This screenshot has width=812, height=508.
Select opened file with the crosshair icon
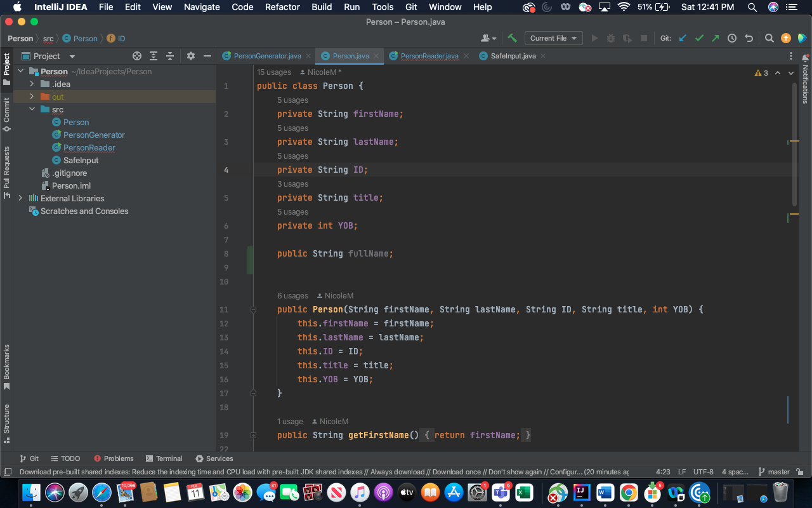pyautogui.click(x=136, y=56)
